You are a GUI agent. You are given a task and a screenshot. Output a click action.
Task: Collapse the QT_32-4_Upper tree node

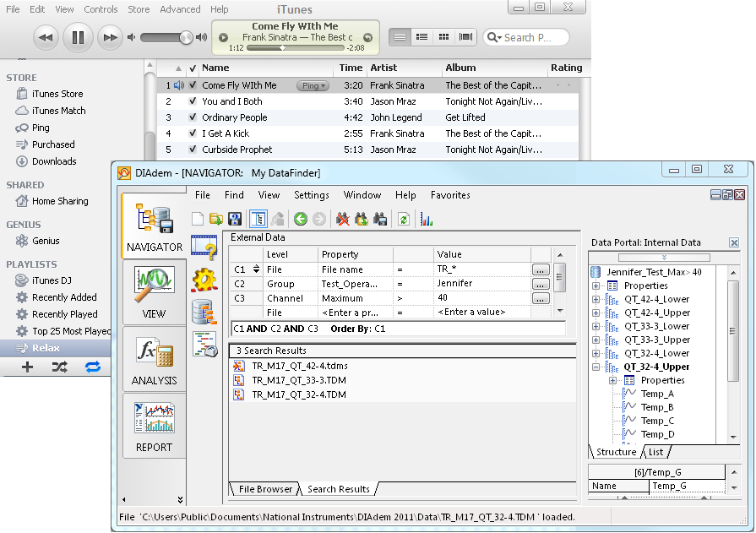(x=596, y=367)
